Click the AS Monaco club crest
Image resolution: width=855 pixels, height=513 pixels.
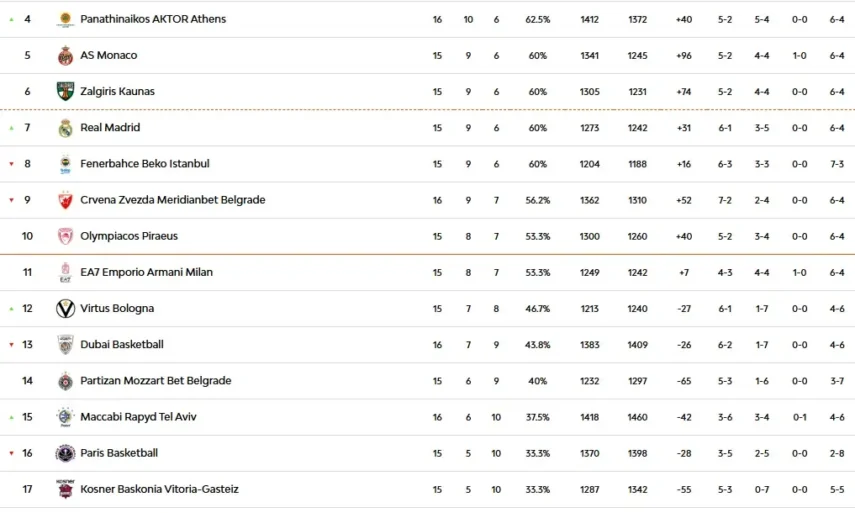(65, 56)
